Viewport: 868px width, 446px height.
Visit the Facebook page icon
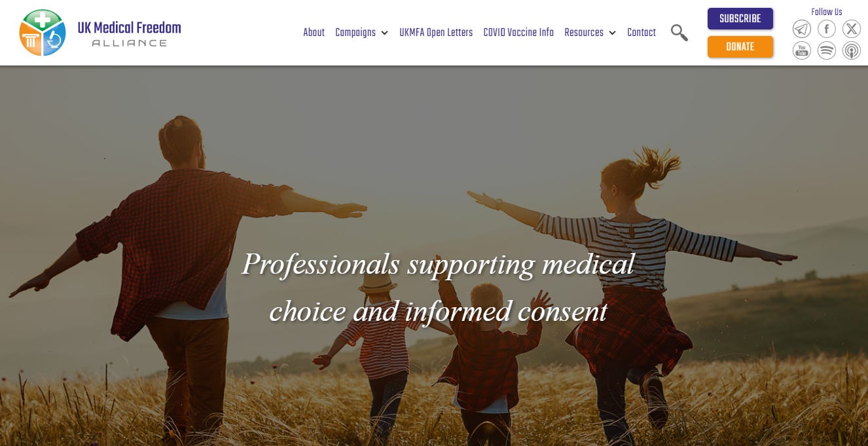click(x=827, y=29)
